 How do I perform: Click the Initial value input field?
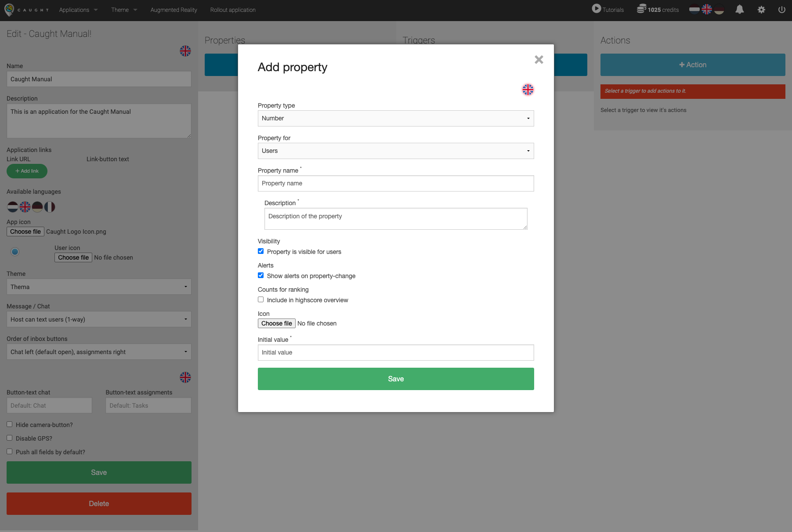[395, 352]
